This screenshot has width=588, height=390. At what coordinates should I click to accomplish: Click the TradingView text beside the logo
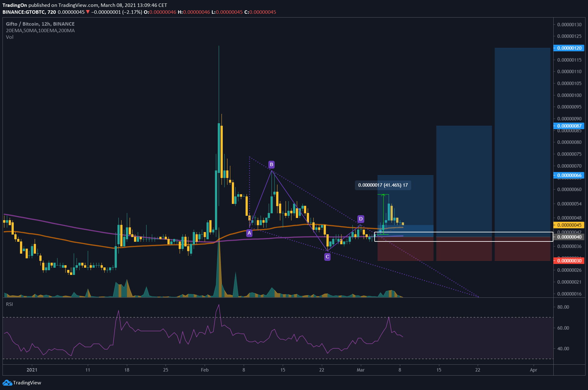click(27, 383)
